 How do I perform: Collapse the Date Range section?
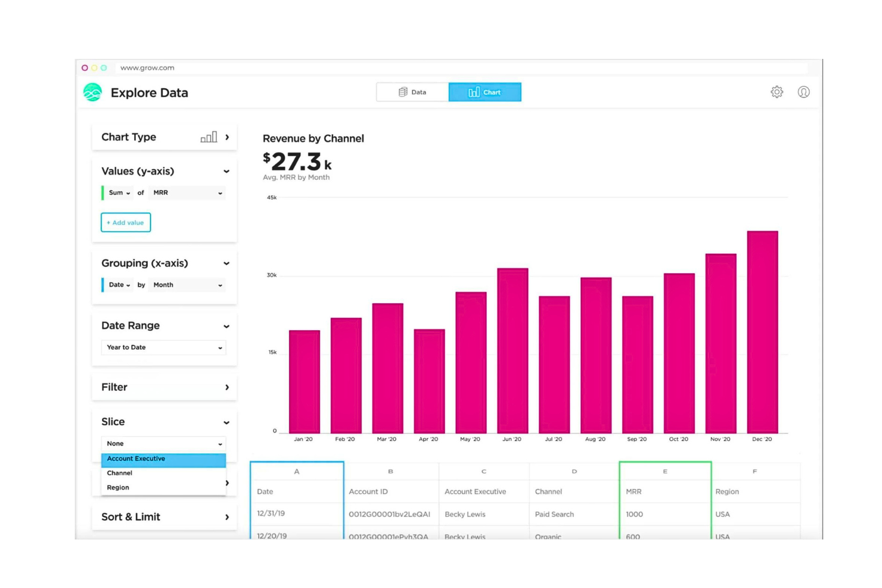click(x=226, y=326)
